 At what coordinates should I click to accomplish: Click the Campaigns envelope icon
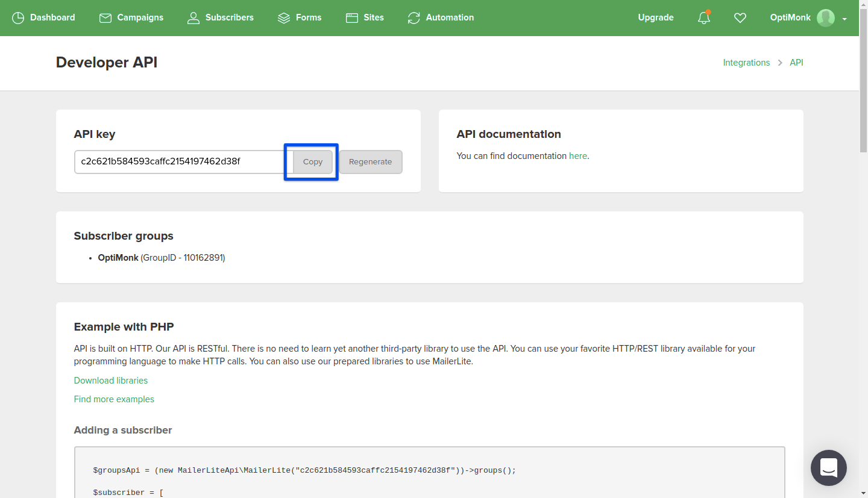pos(105,18)
